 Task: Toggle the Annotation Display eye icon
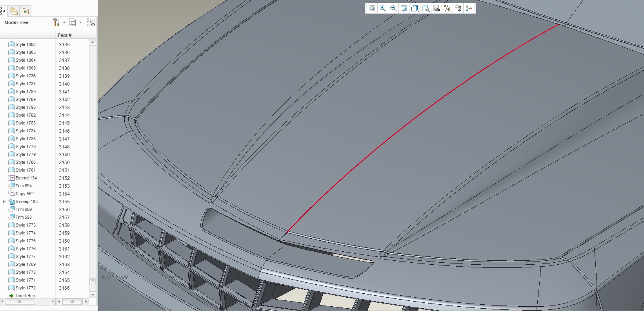(x=458, y=8)
